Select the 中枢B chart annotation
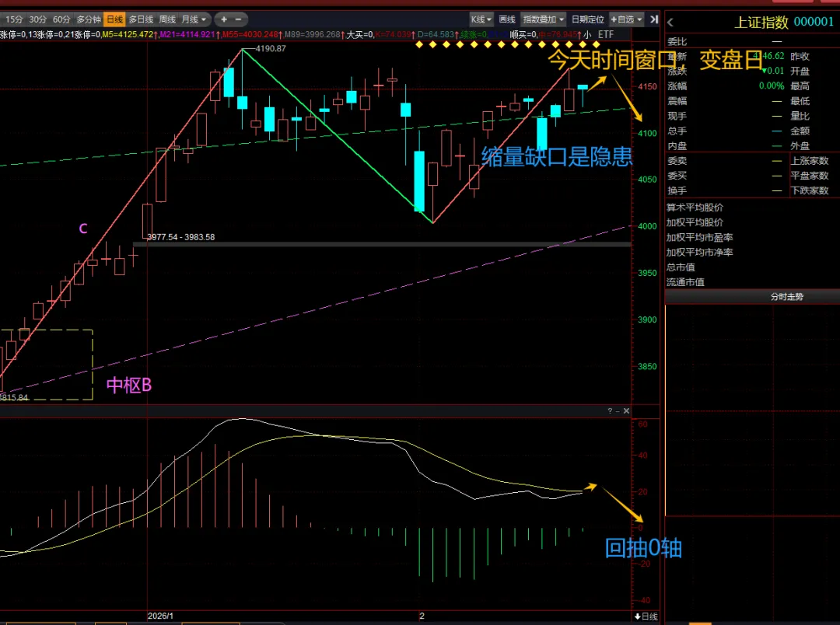 coord(129,385)
